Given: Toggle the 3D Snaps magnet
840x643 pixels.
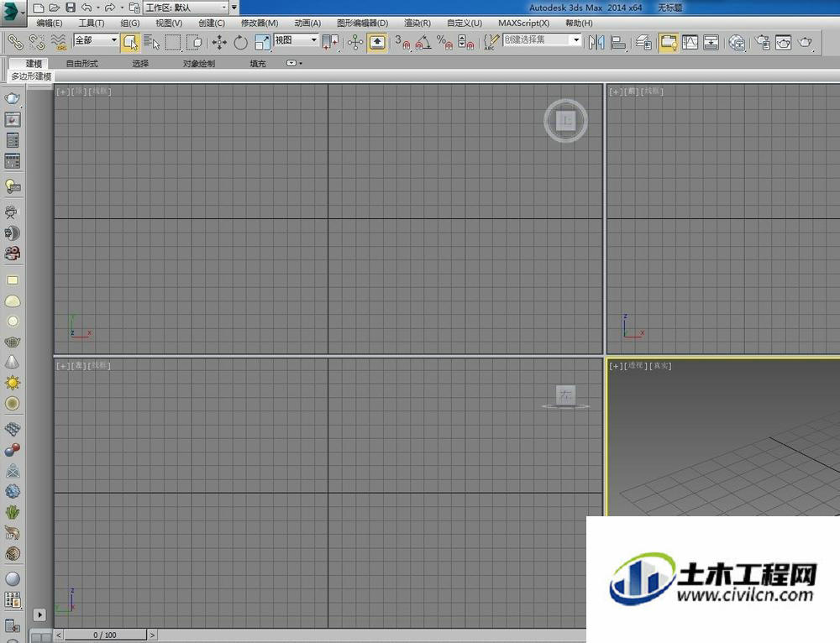Looking at the screenshot, I should coord(402,42).
